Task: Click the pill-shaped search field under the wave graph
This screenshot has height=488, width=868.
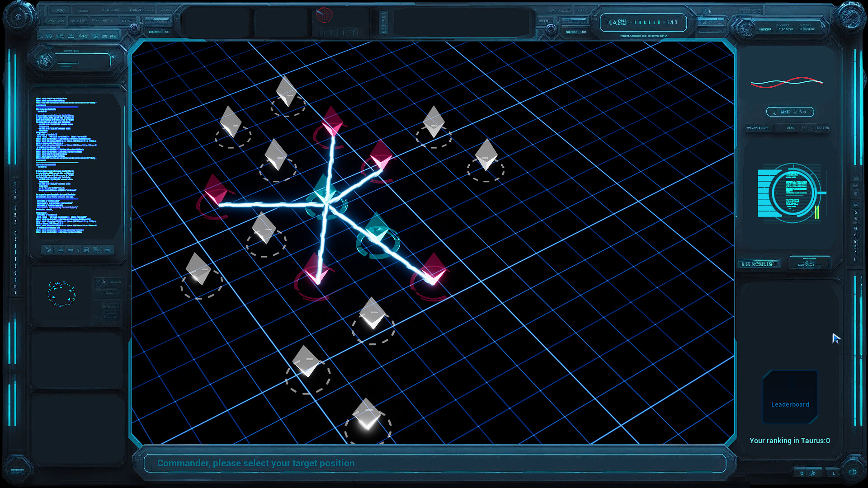Action: [790, 112]
